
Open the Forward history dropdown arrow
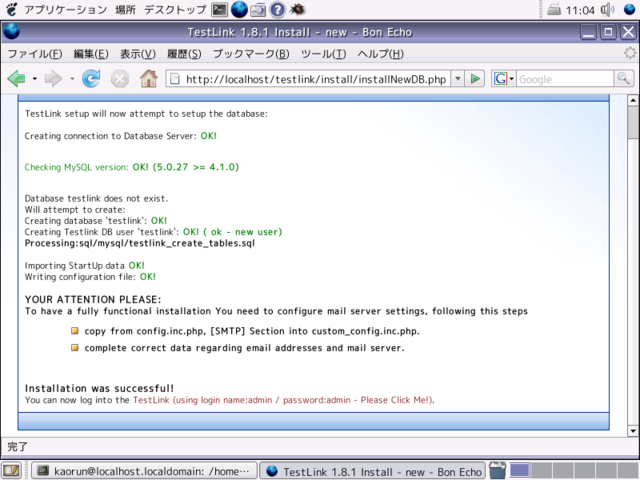coord(72,79)
